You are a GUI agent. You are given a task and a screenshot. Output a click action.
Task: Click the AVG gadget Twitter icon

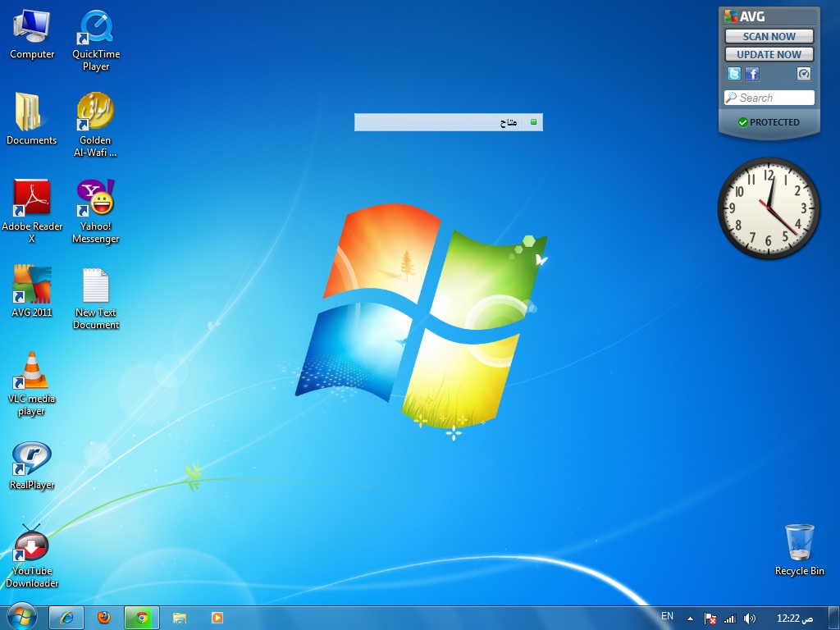(734, 74)
